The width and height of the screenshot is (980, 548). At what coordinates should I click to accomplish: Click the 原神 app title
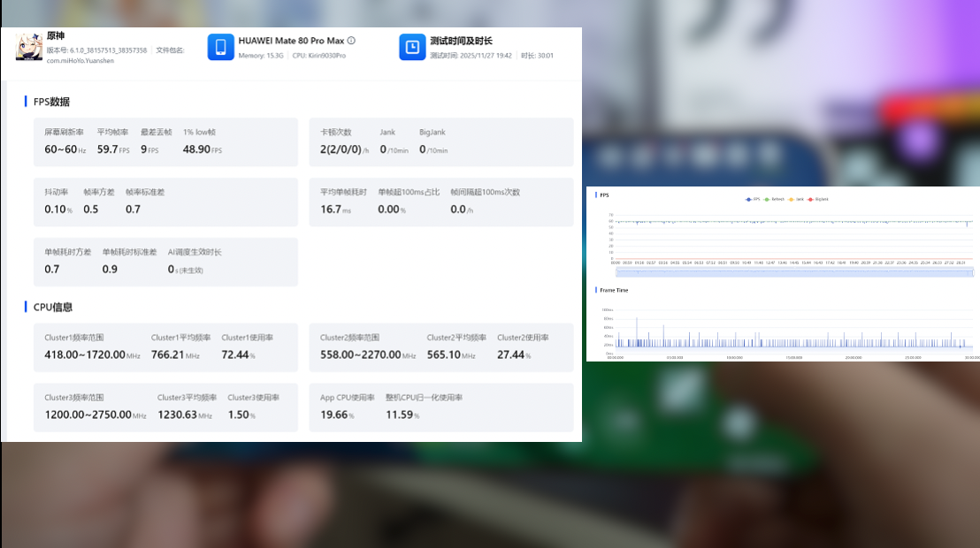tap(56, 35)
